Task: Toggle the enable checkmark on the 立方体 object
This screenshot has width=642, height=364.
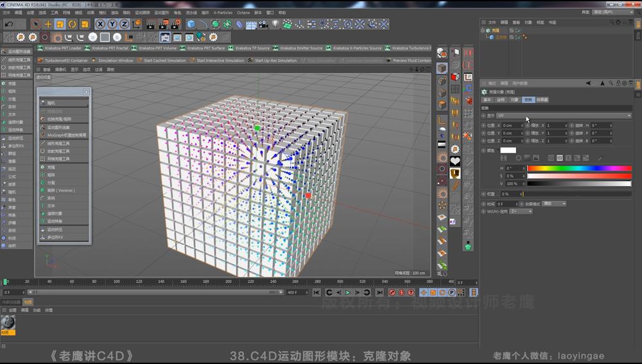Action: 518,37
